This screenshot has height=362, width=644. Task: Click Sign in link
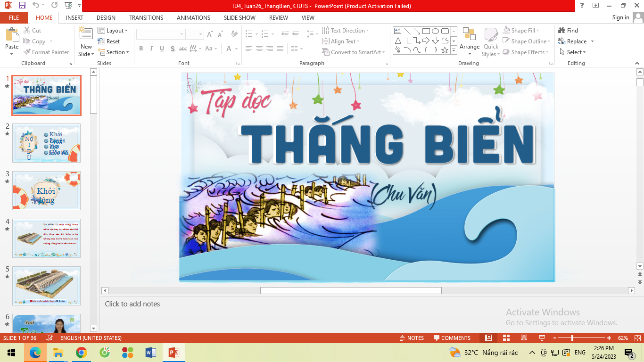[620, 17]
